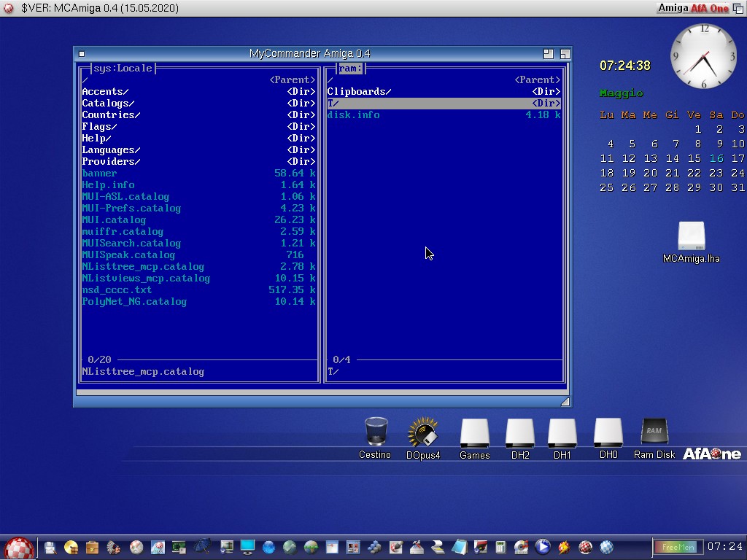Go to Parent in the sys:Locale panel
The width and height of the screenshot is (747, 560).
[x=292, y=80]
